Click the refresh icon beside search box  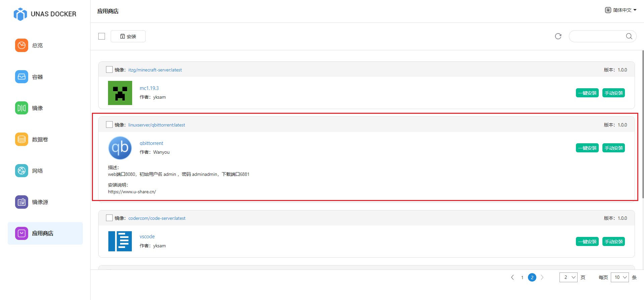click(558, 36)
